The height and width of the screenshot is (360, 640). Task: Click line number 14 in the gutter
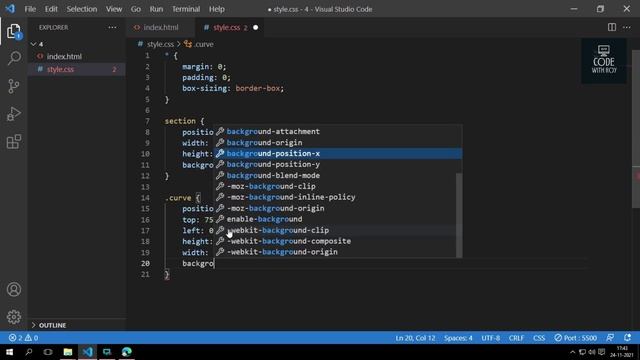click(145, 198)
